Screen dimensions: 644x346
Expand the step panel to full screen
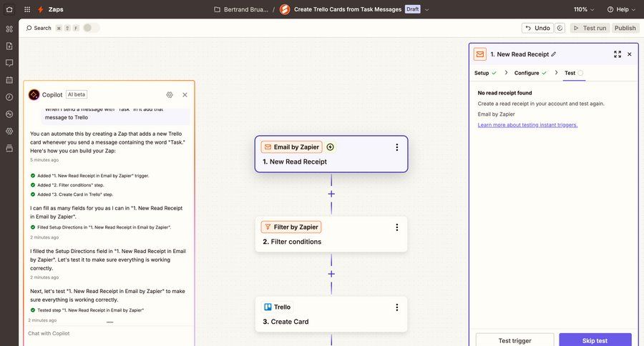[618, 54]
